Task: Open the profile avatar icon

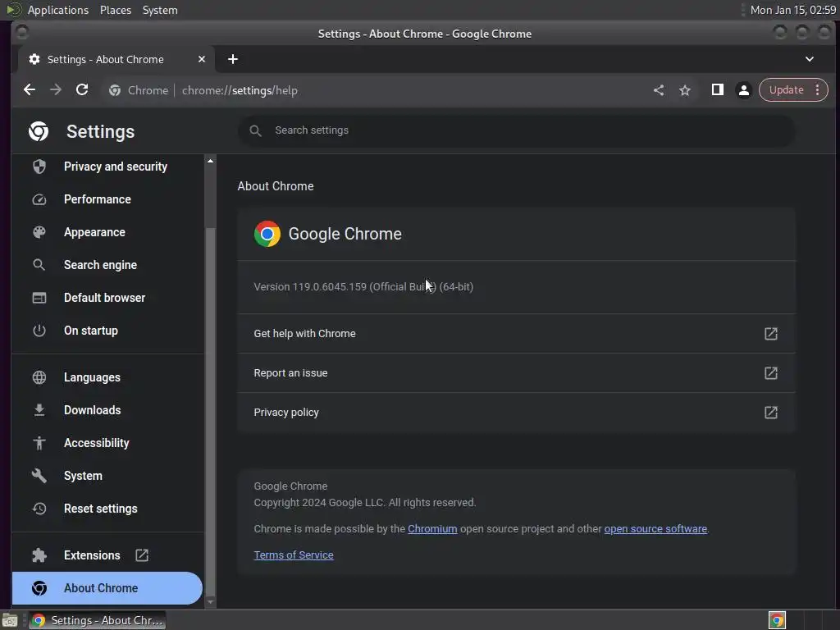Action: pyautogui.click(x=744, y=90)
